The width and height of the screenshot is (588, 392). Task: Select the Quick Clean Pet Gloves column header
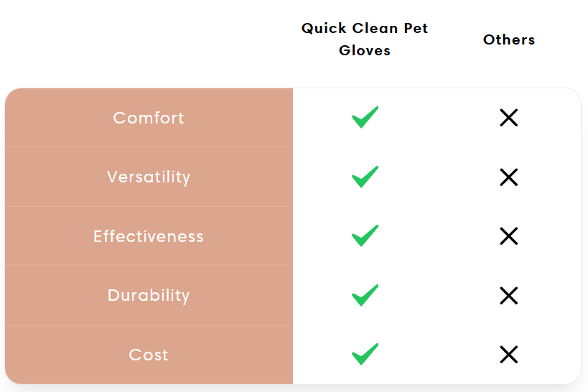click(x=365, y=39)
